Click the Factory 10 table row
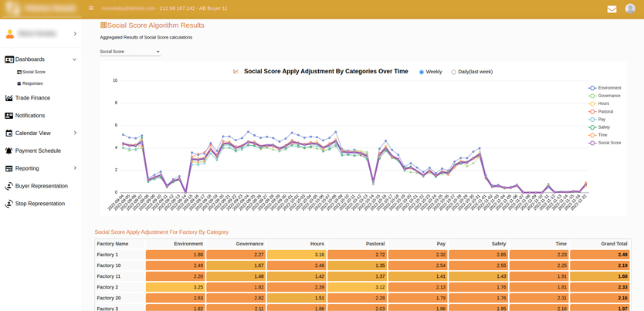The image size is (644, 311). [x=109, y=265]
